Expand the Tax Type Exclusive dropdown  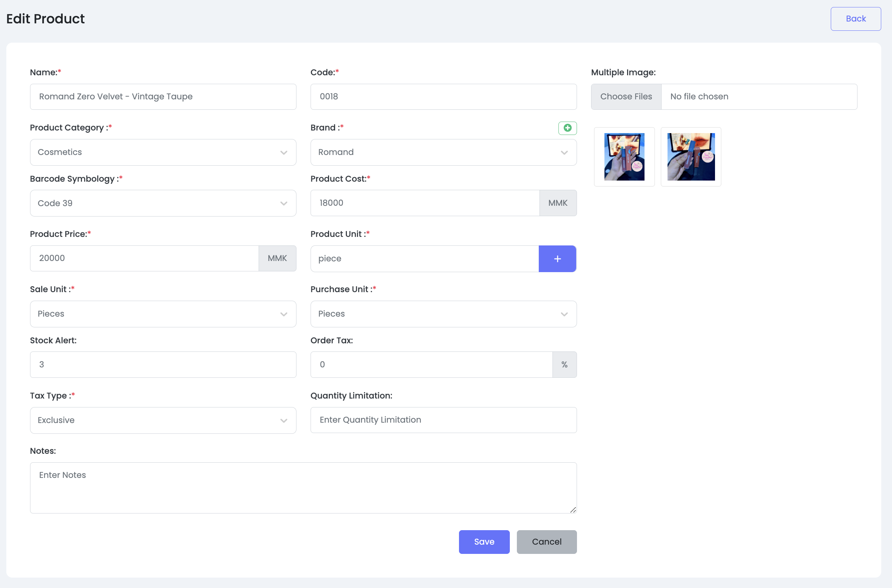click(163, 420)
